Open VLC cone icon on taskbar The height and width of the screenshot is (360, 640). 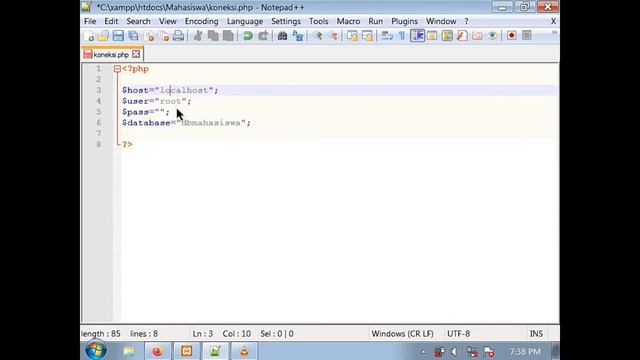(244, 351)
